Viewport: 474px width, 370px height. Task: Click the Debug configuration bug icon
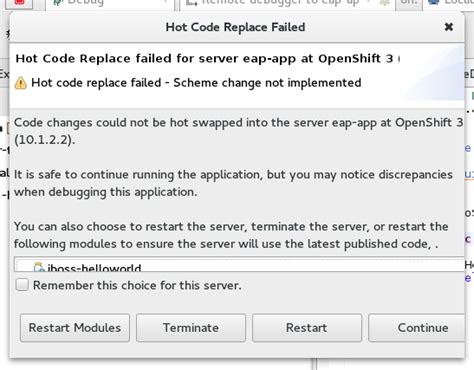tap(58, 3)
